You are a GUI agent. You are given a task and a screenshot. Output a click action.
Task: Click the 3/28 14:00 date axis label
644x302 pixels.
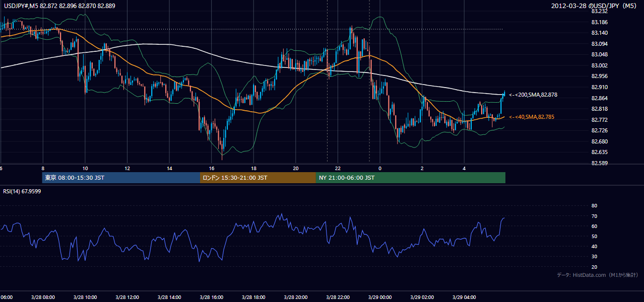[x=169, y=297]
